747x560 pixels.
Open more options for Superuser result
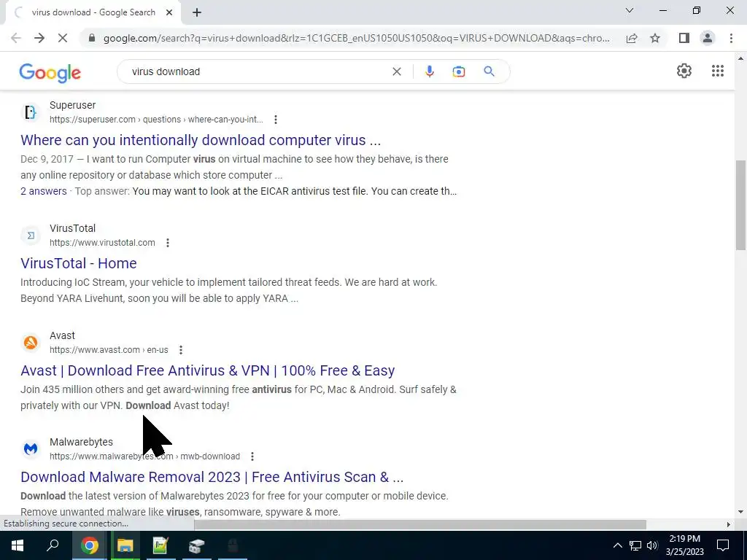click(x=275, y=120)
